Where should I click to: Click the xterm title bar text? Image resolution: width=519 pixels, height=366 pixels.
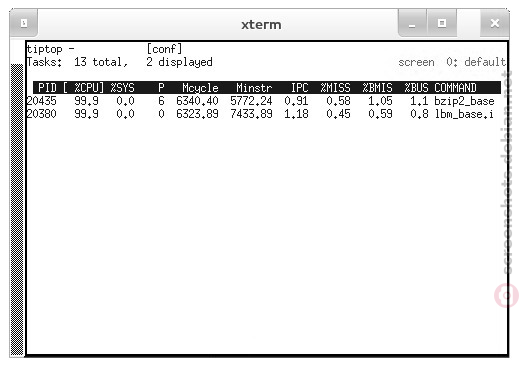coord(261,24)
